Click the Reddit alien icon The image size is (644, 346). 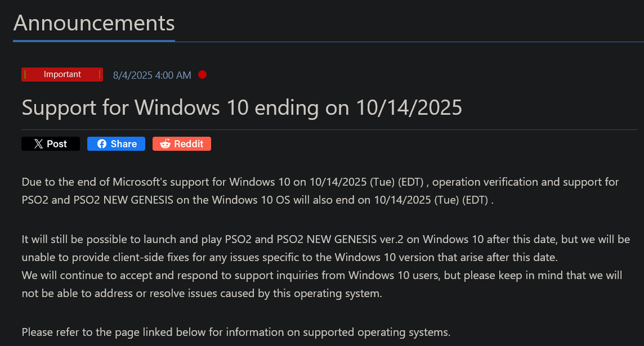tap(165, 143)
